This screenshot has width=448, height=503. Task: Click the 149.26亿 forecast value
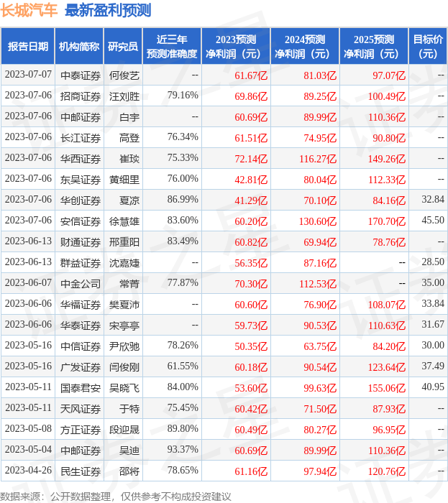pos(387,159)
